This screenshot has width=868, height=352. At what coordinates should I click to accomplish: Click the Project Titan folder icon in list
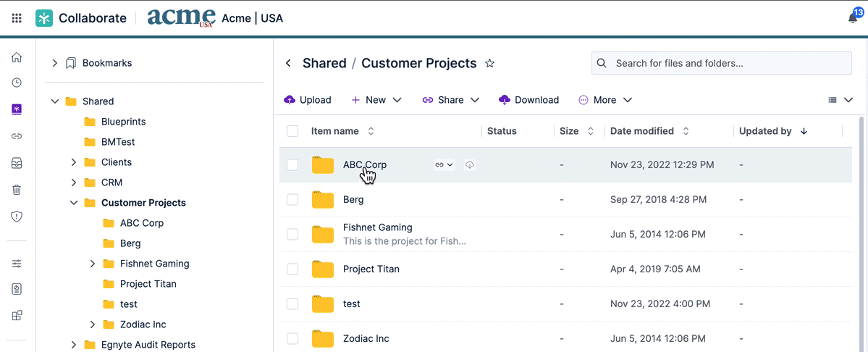323,269
